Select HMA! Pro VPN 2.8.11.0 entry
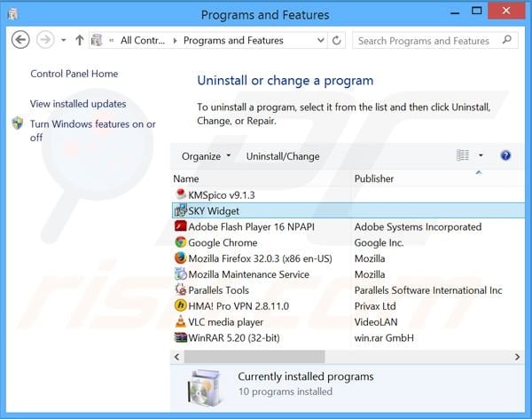 (239, 306)
